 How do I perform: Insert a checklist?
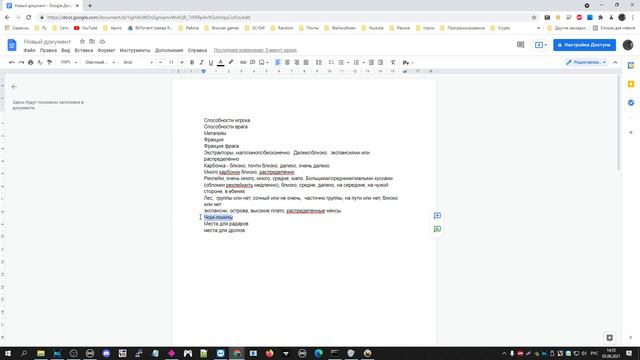pyautogui.click(x=331, y=62)
